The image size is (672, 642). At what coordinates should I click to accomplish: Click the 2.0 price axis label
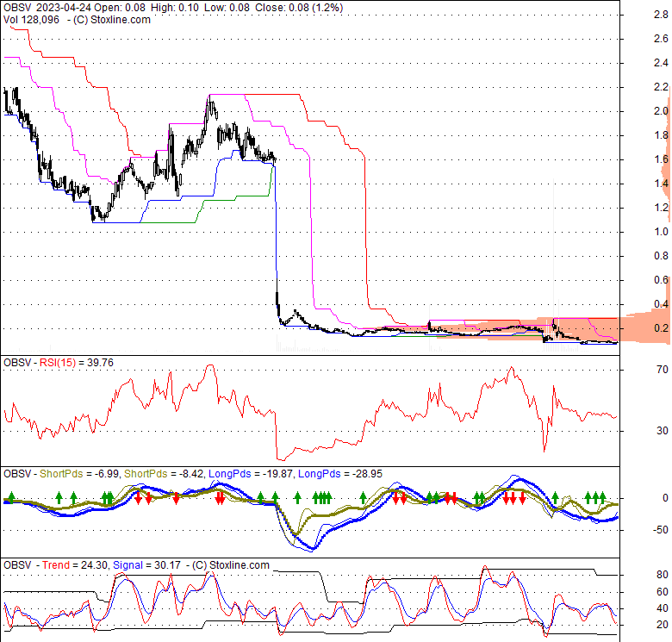661,111
